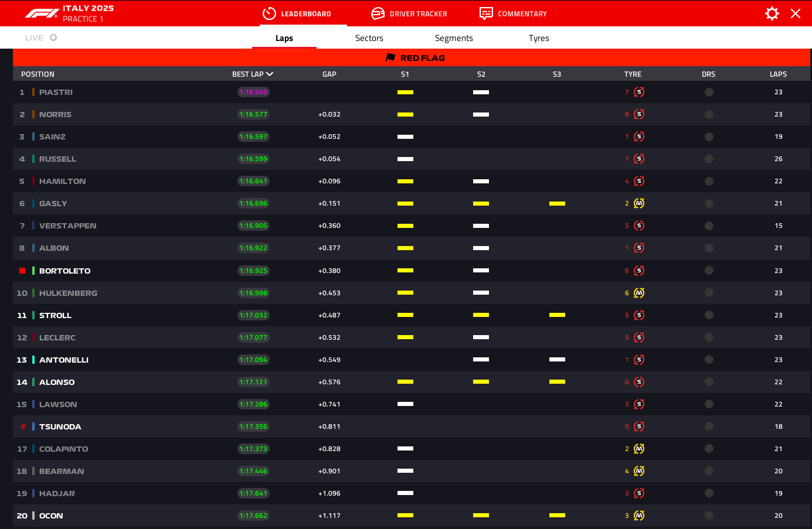This screenshot has height=529, width=812.
Task: Select Piastri's 1:16.545 best lap
Action: coord(253,92)
